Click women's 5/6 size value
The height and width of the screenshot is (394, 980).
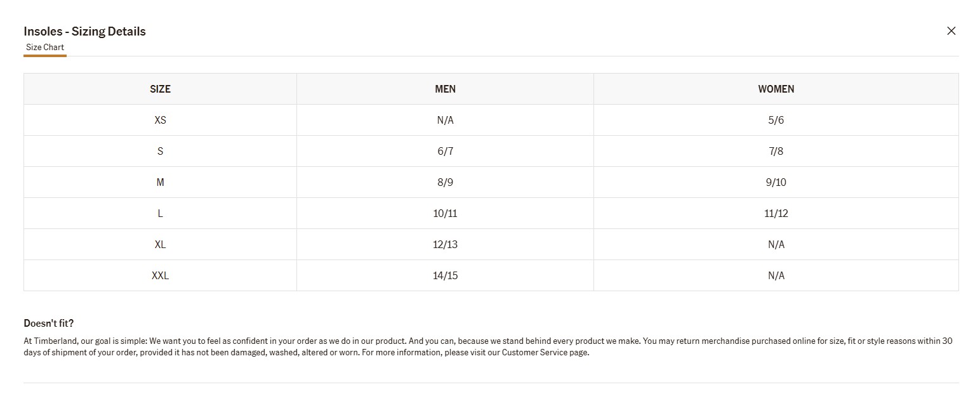pyautogui.click(x=776, y=120)
